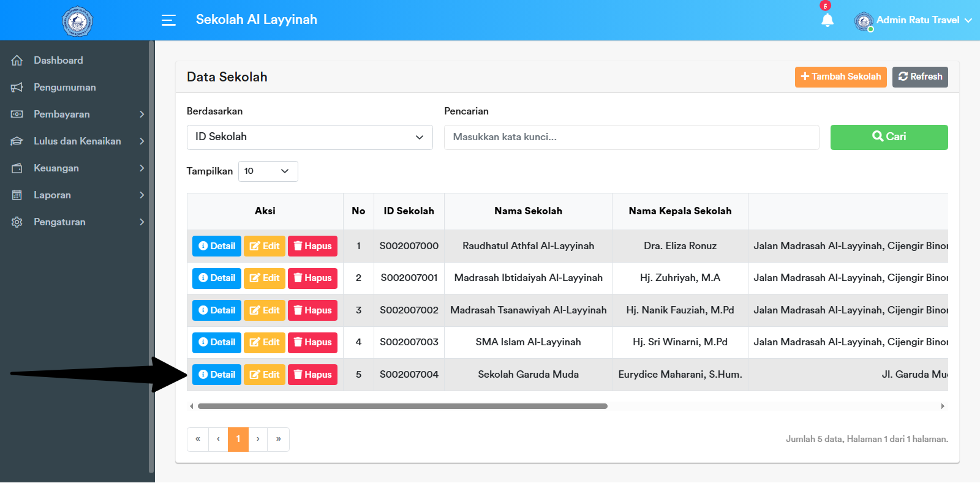Viewport: 980px width, 483px height.
Task: Click the green Cari search button
Action: [x=889, y=137]
